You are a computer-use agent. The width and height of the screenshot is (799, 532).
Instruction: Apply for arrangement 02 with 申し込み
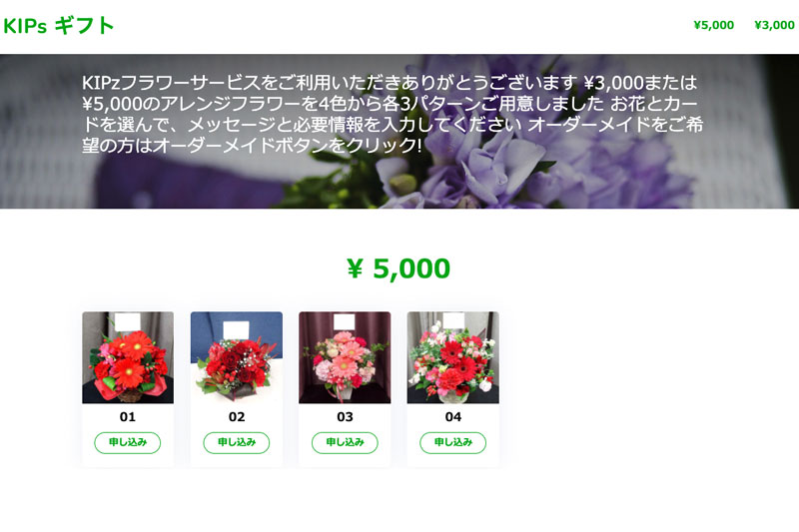tap(237, 442)
